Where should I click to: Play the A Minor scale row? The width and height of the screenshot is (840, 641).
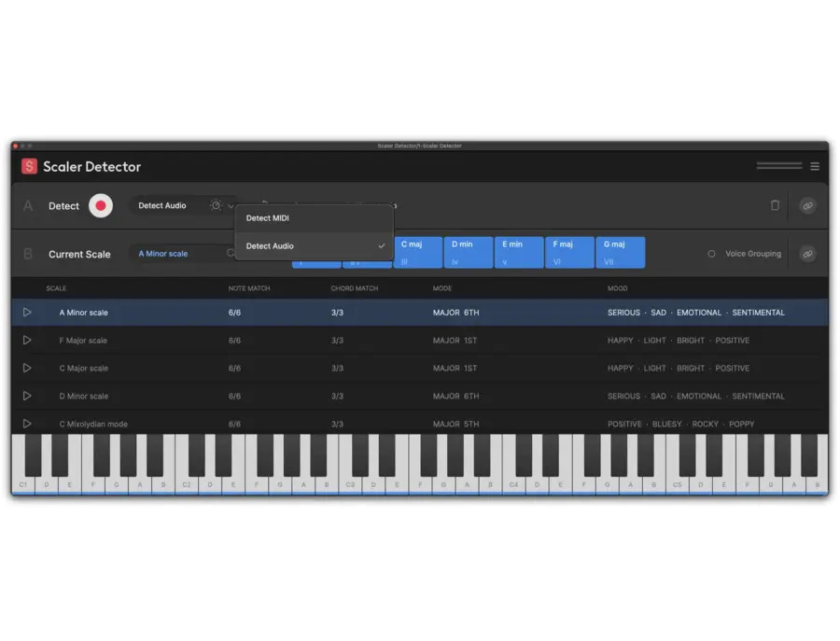tap(27, 313)
